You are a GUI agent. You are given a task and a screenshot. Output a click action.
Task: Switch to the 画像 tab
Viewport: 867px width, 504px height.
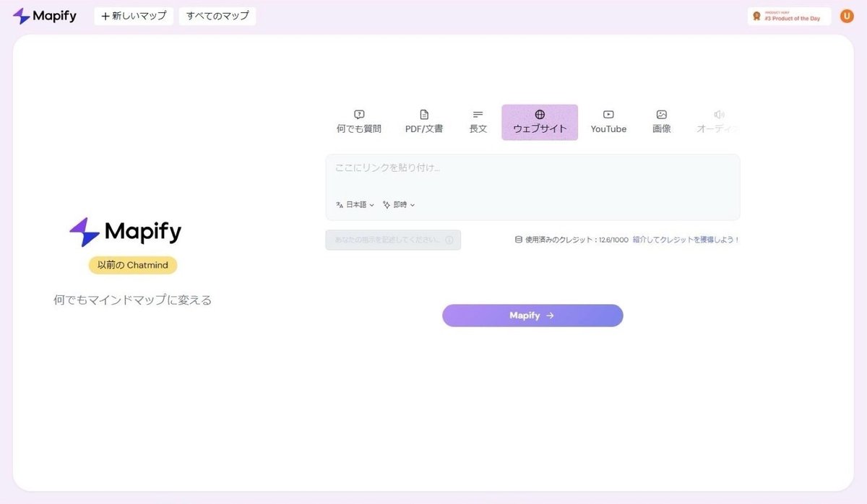662,122
